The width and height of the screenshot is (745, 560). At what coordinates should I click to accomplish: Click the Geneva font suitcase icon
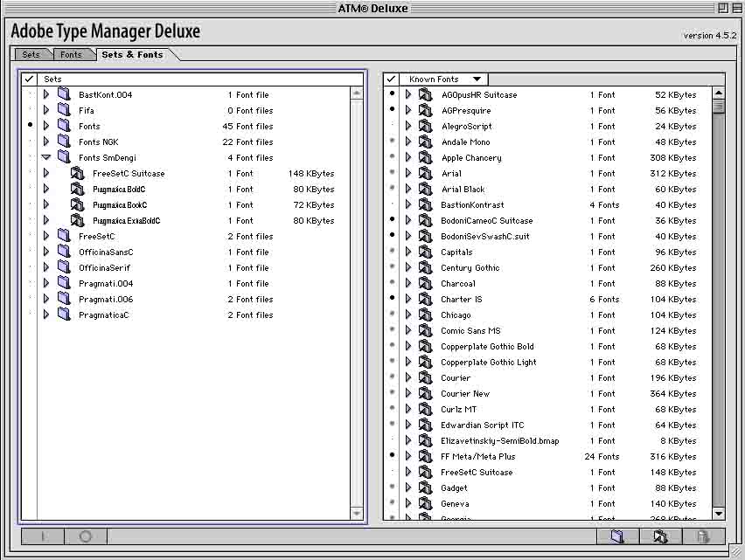coord(425,503)
